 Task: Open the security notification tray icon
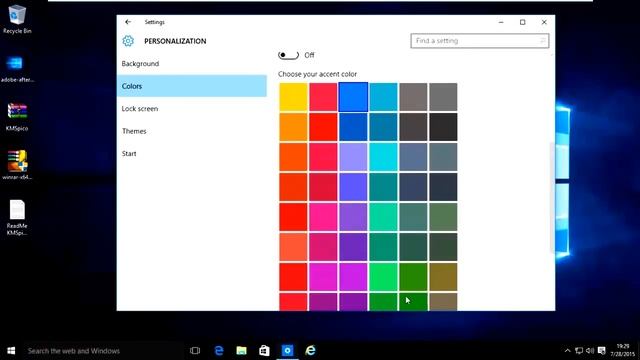point(601,351)
